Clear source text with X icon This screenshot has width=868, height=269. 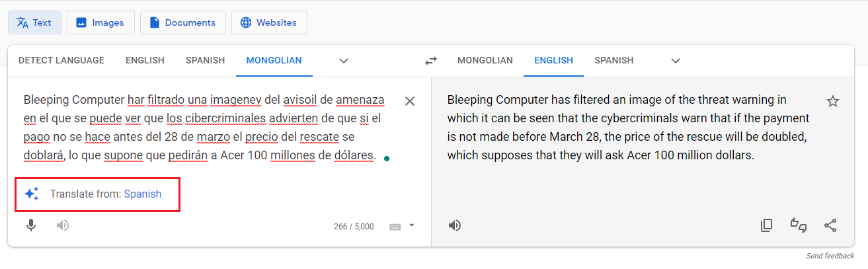(x=410, y=101)
